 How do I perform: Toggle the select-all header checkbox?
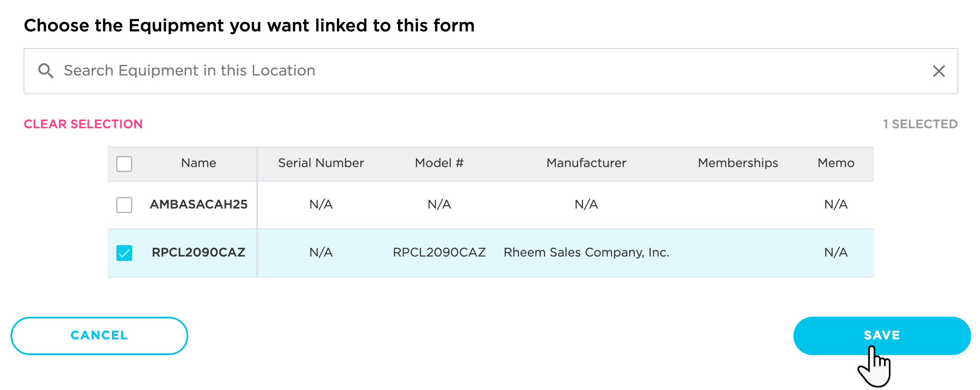click(x=124, y=164)
